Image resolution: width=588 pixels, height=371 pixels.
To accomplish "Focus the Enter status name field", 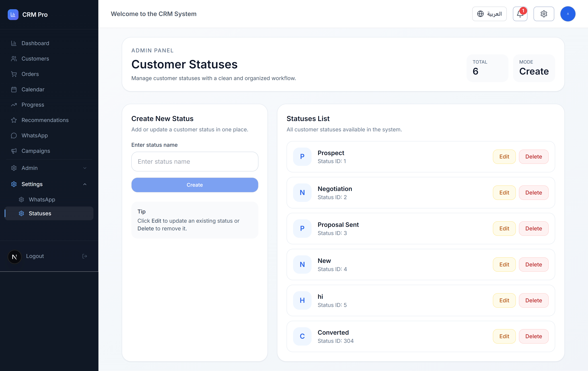I will [195, 161].
